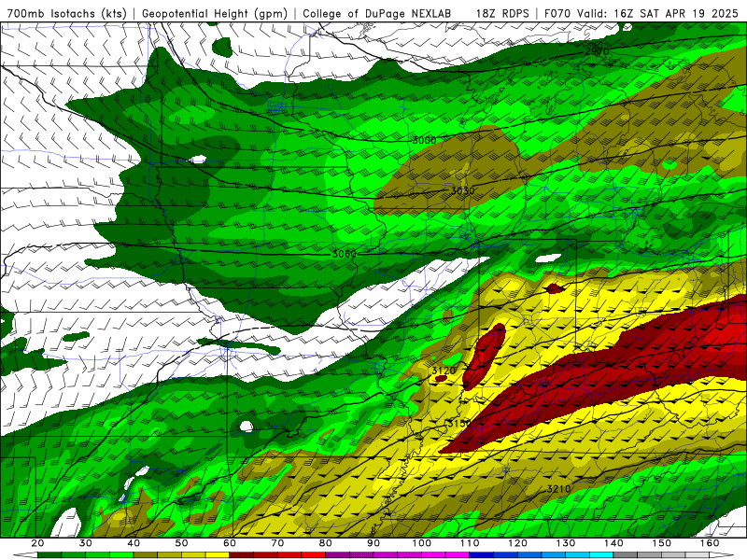Click the dark red 60-65 kt legend swatch
Image resolution: width=747 pixels, height=560 pixels.
pos(242,555)
